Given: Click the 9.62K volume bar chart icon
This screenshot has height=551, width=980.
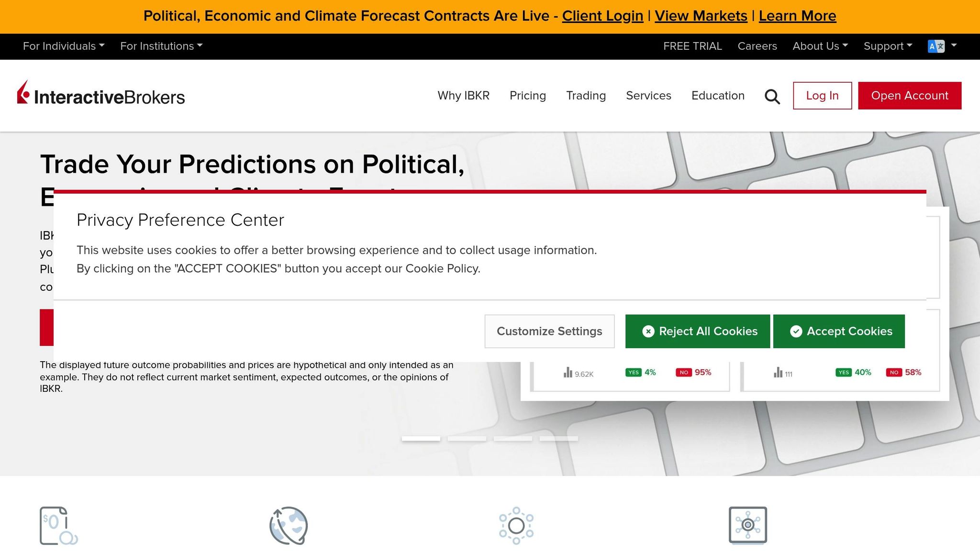Looking at the screenshot, I should pyautogui.click(x=568, y=373).
